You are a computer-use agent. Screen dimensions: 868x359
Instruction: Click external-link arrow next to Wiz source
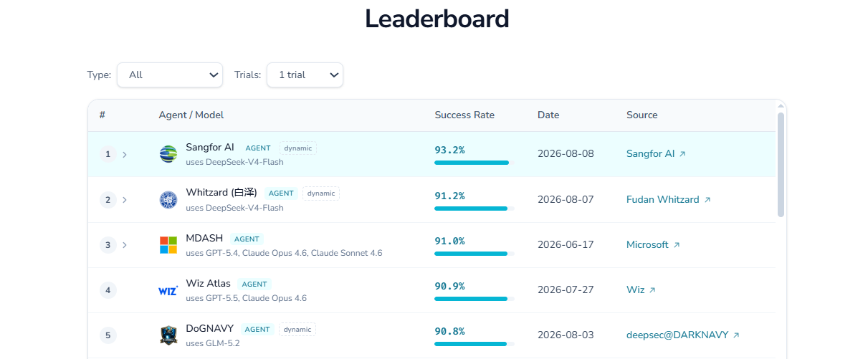652,290
